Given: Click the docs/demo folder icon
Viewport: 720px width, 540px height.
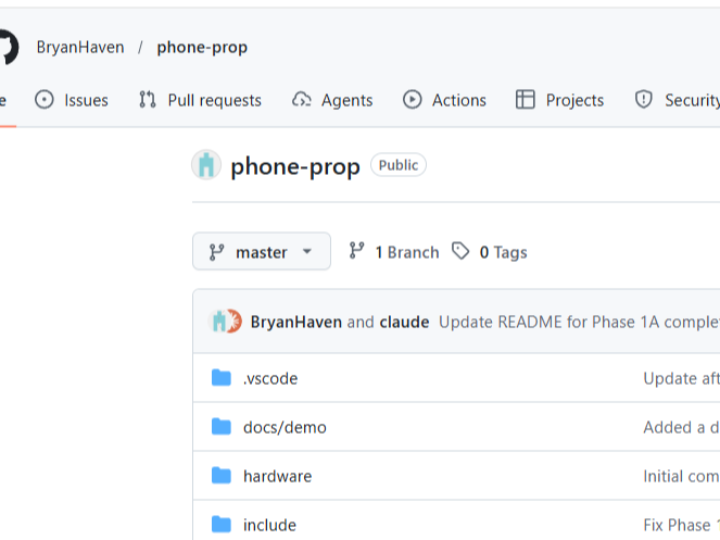Looking at the screenshot, I should (x=221, y=427).
